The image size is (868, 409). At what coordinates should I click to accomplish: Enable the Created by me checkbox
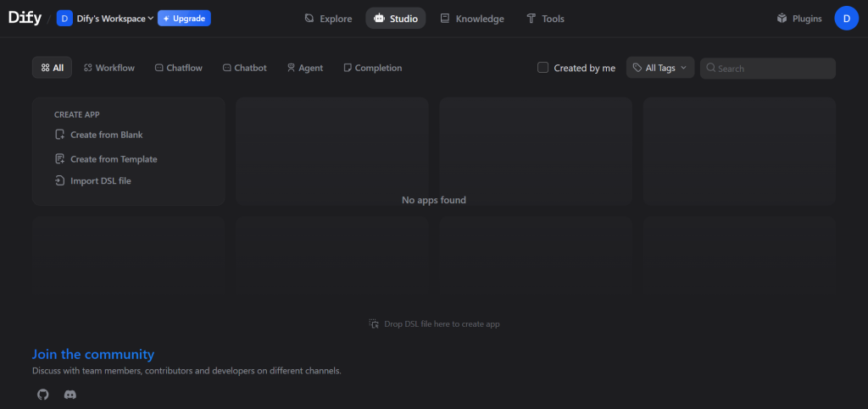[543, 68]
